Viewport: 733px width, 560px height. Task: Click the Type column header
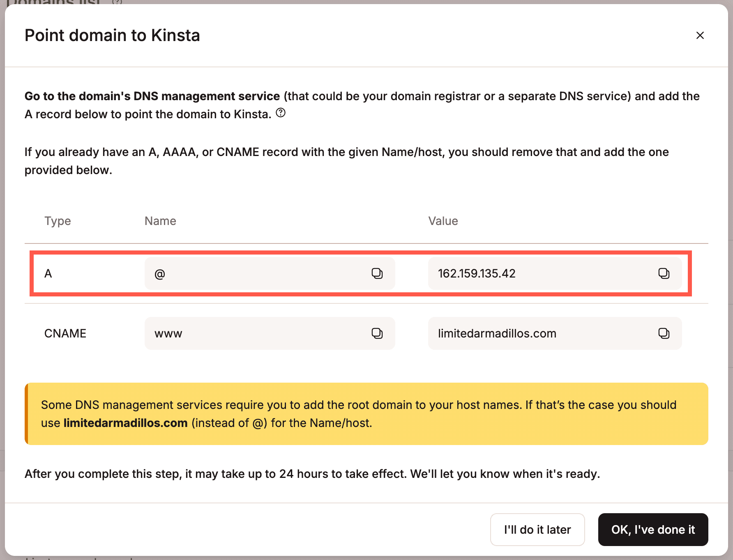click(x=58, y=220)
